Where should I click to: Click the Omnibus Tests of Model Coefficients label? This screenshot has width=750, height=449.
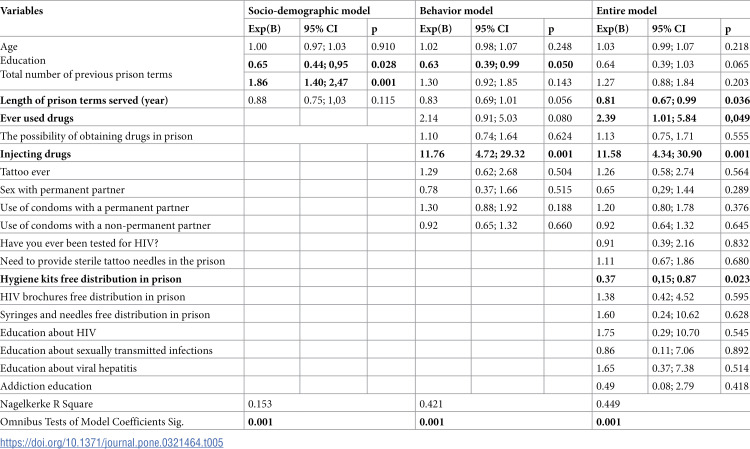point(92,422)
